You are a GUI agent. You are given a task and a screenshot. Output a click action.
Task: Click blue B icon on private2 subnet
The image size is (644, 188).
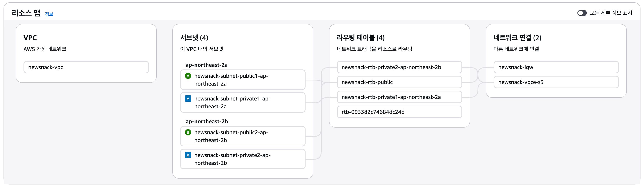coord(188,155)
